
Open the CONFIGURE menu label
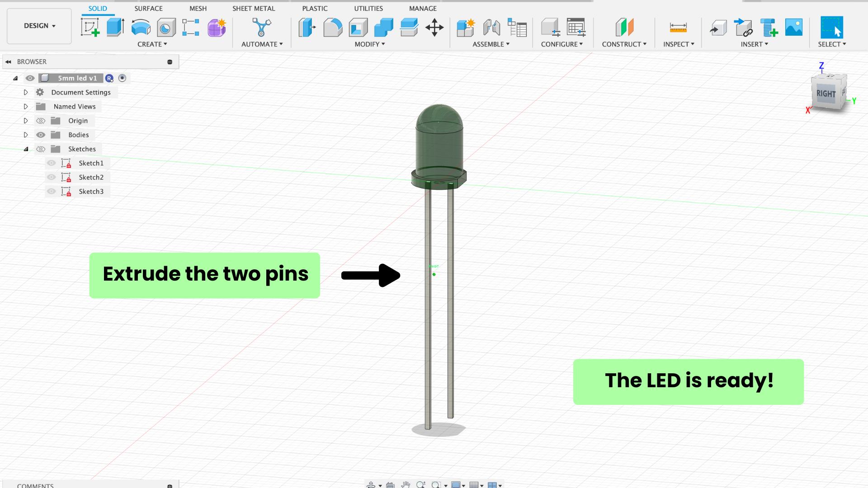click(x=562, y=44)
